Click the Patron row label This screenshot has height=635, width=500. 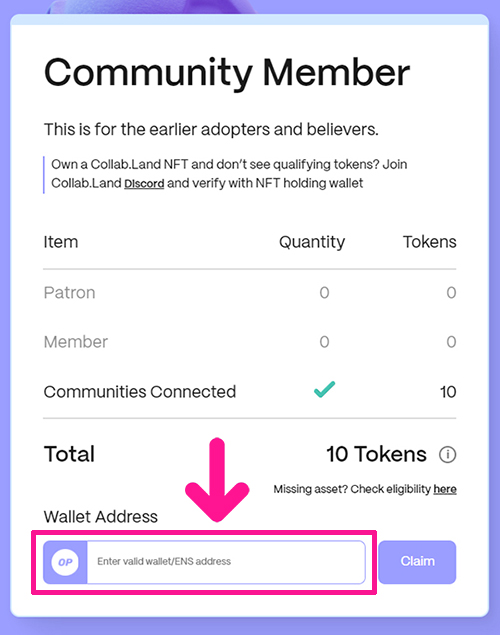69,292
